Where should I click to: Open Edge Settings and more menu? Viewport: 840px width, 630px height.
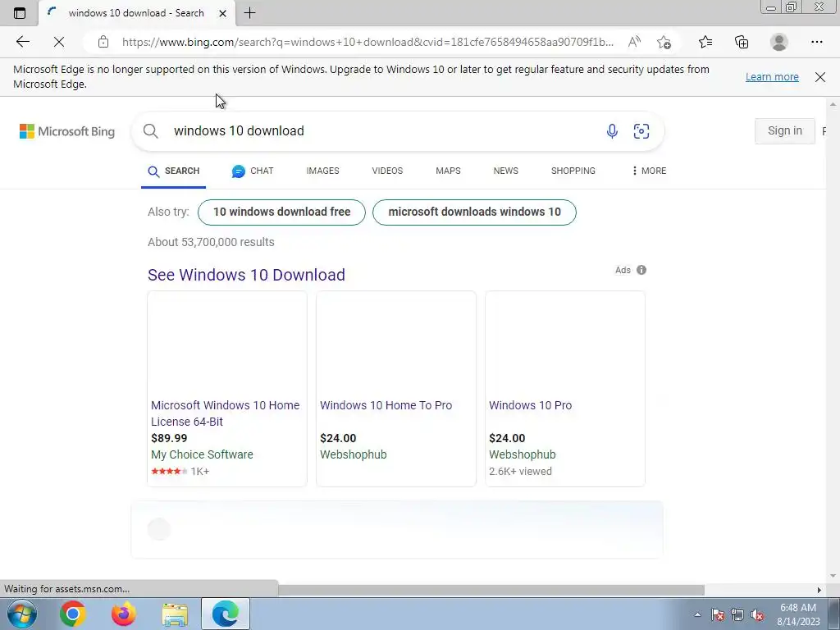(x=816, y=42)
